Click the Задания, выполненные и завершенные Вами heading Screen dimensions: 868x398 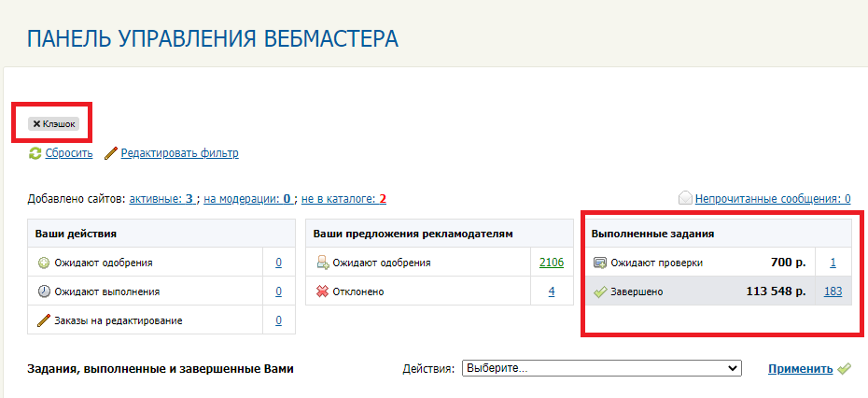coord(160,369)
